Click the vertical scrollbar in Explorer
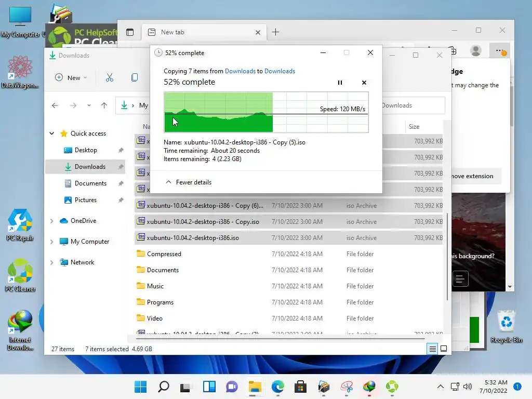The image size is (532, 399). coord(447,257)
